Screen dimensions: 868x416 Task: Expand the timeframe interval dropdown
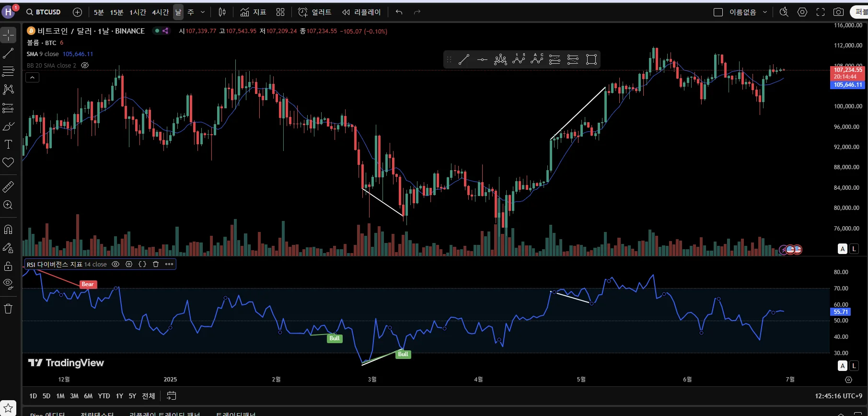coord(203,12)
